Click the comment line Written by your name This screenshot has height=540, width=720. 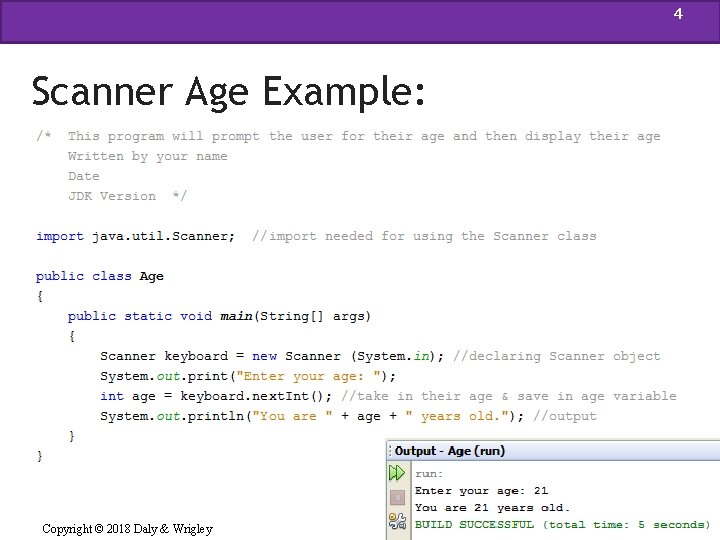click(147, 157)
